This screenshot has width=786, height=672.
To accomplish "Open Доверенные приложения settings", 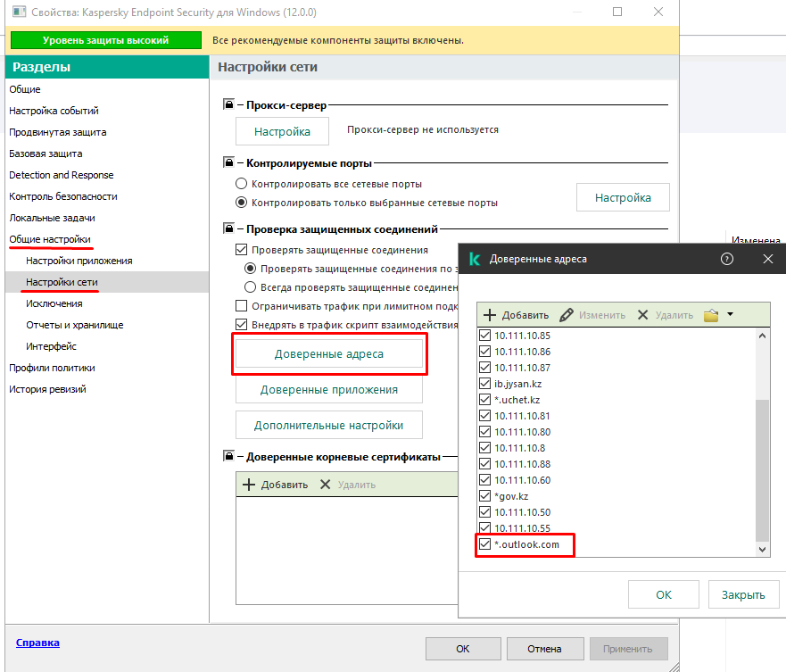I will (x=328, y=390).
